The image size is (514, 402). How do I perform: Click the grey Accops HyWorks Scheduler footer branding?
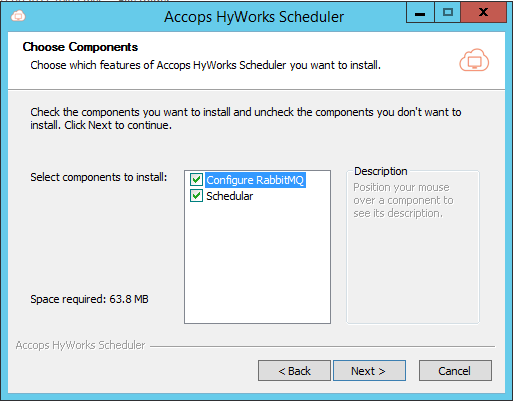(x=80, y=345)
